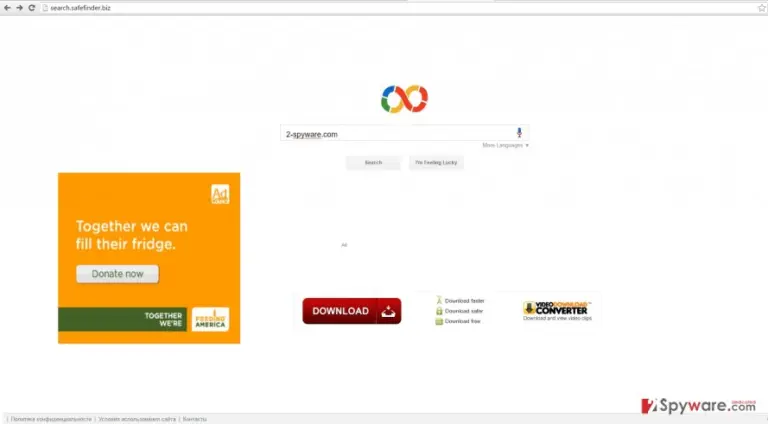Viewport: 768px width, 424px height.
Task: Click the Download safer item
Action: tap(459, 311)
